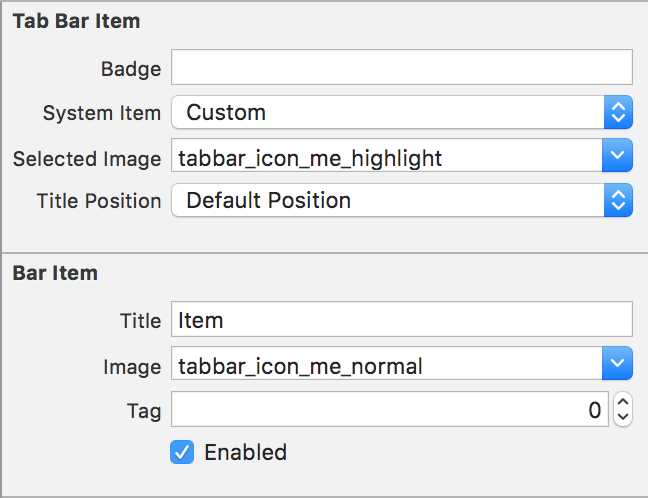
Task: Click the 'Tag' field label
Action: 144,410
